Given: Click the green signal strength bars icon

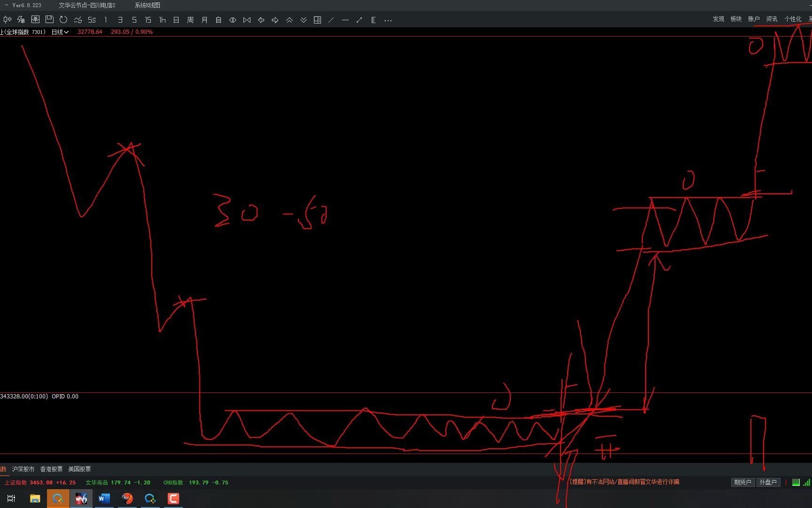Looking at the screenshot, I should 807,482.
